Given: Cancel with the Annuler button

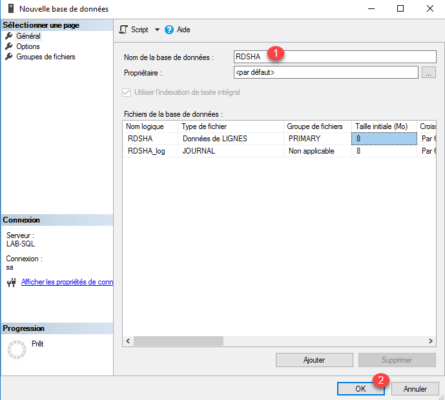Looking at the screenshot, I should coord(415,389).
